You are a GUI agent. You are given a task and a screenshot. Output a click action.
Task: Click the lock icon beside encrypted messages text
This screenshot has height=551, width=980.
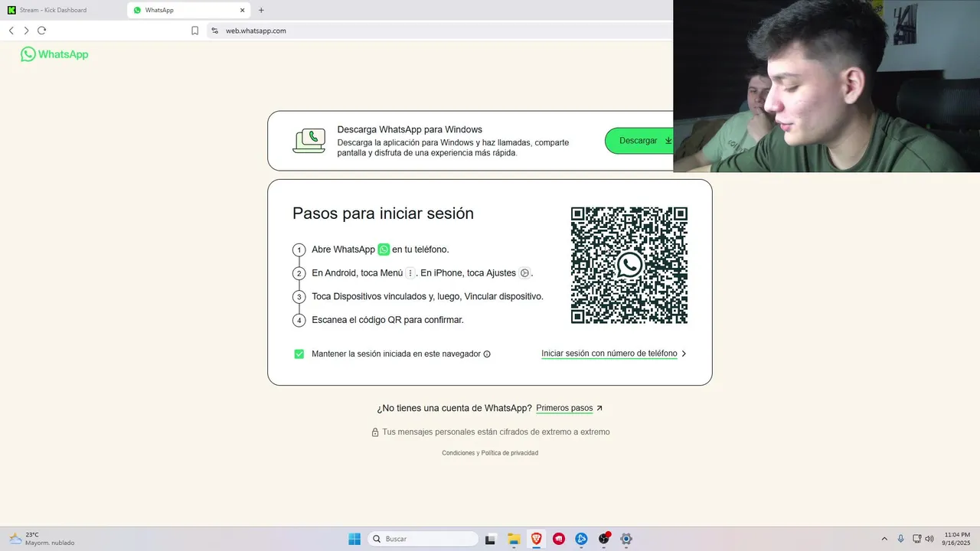point(375,432)
